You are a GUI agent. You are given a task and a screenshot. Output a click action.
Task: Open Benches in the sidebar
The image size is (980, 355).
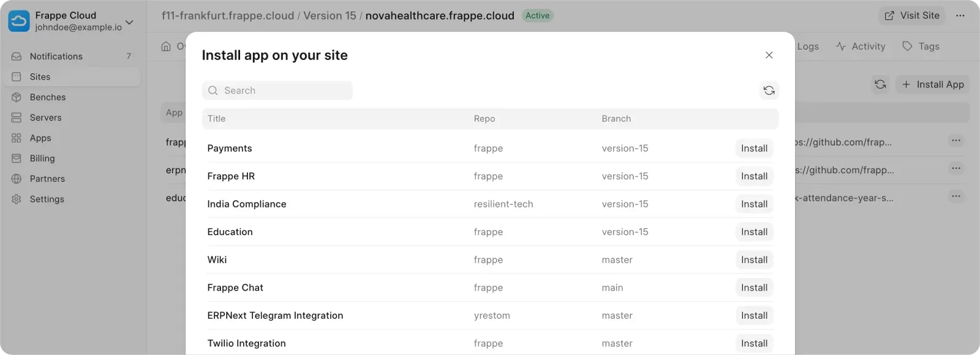(x=71, y=97)
